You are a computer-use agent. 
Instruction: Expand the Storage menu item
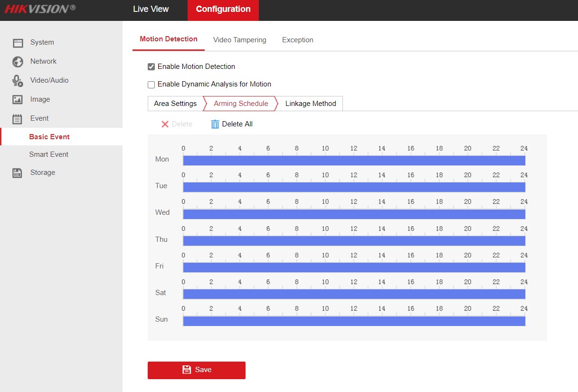pos(43,172)
